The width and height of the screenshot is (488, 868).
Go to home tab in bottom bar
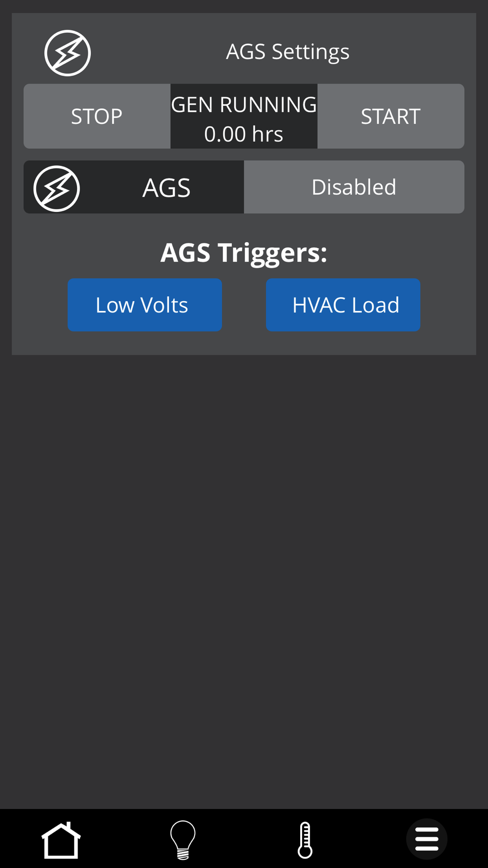pos(61,840)
